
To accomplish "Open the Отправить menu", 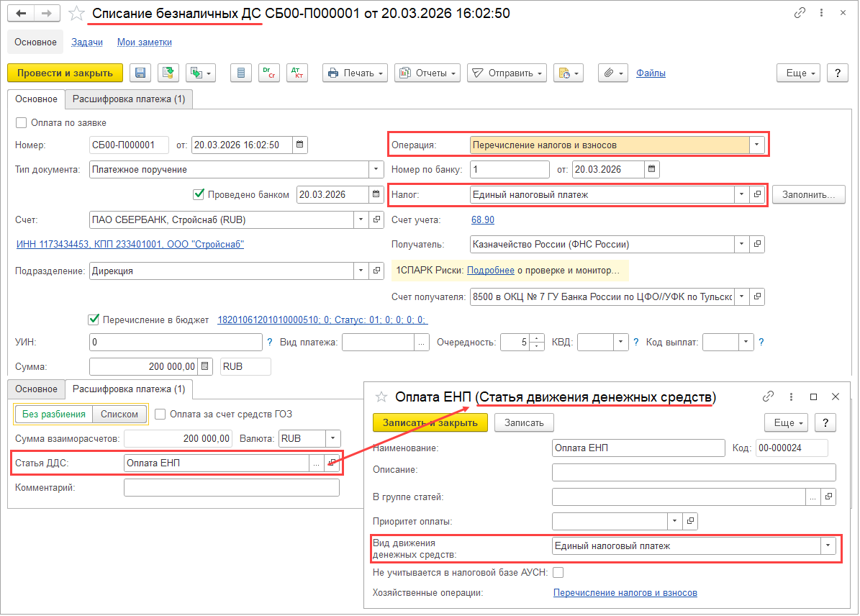I will (x=507, y=73).
